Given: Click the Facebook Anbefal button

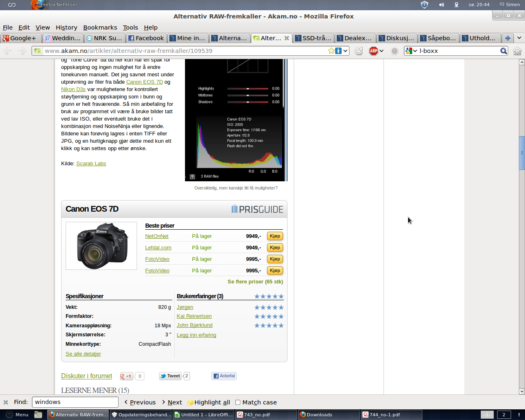Looking at the screenshot, I should point(224,376).
